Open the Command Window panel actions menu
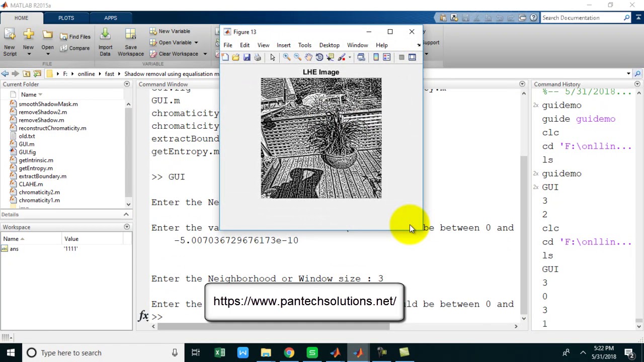 [x=522, y=84]
